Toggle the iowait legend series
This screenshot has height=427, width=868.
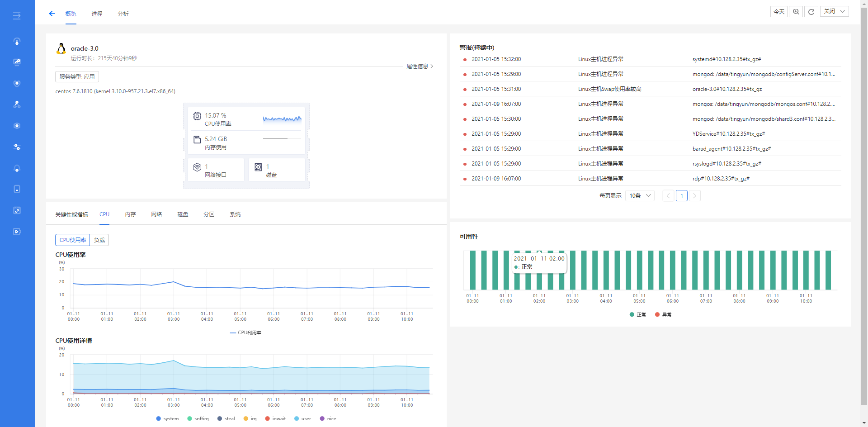pos(275,419)
